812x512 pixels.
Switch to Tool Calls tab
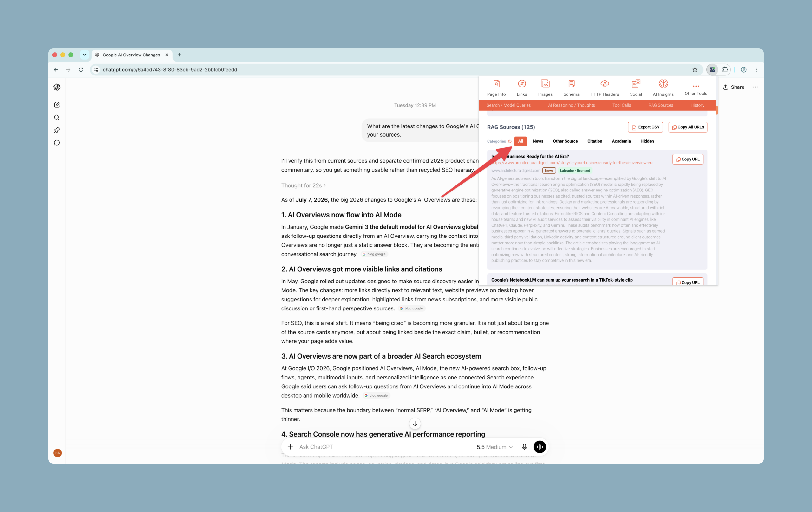[621, 105]
